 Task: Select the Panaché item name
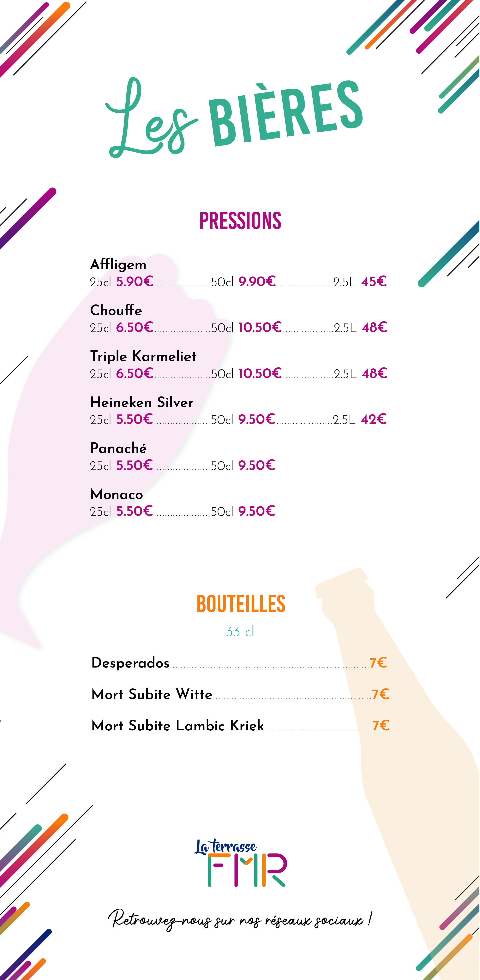coord(118,448)
